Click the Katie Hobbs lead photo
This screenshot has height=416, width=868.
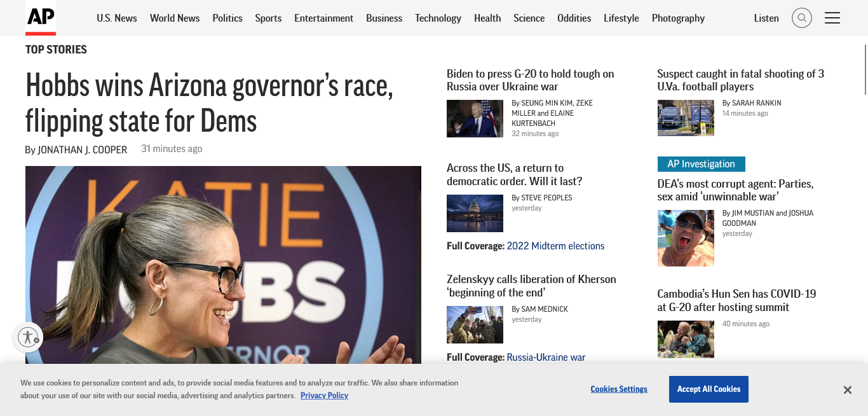click(223, 265)
